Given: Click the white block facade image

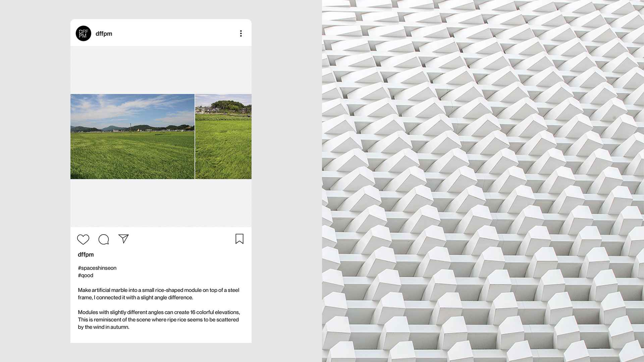Looking at the screenshot, I should tap(483, 181).
